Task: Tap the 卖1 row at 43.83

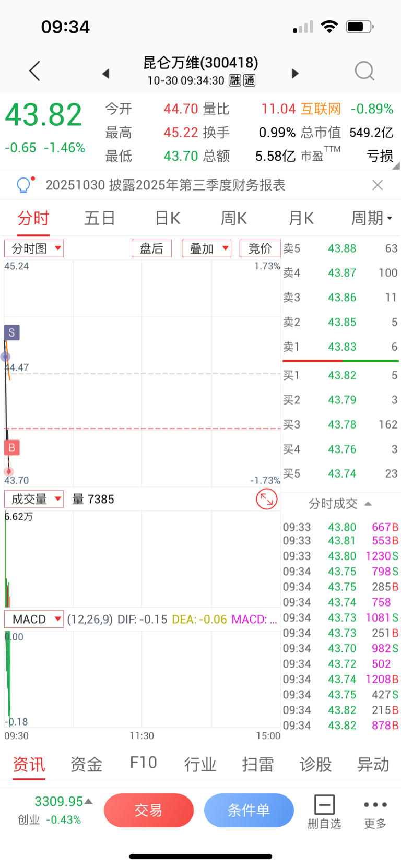Action: pyautogui.click(x=340, y=347)
